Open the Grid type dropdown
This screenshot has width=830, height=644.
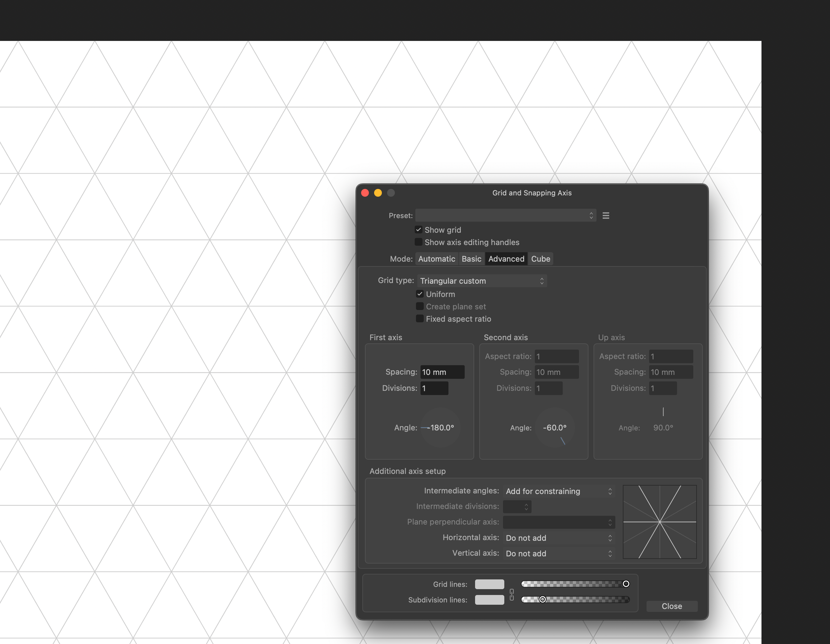coord(482,281)
